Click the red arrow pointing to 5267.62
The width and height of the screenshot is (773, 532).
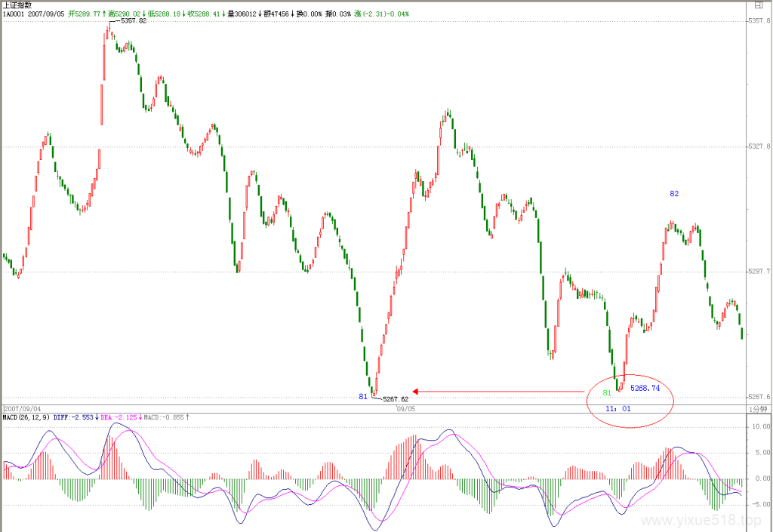pos(498,392)
